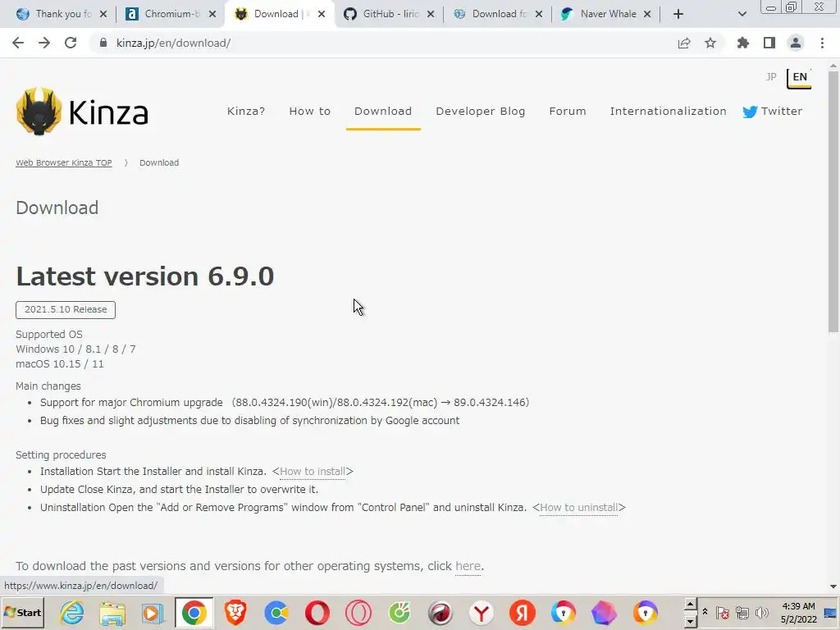The image size is (840, 630).
Task: Open the Extensions puzzle menu
Action: tap(743, 43)
